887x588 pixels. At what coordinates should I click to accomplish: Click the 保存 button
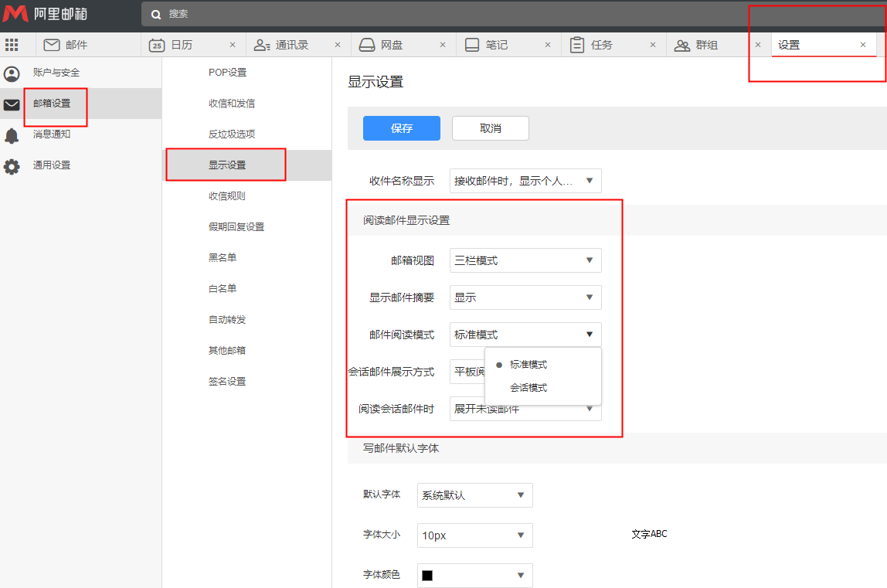(x=402, y=128)
